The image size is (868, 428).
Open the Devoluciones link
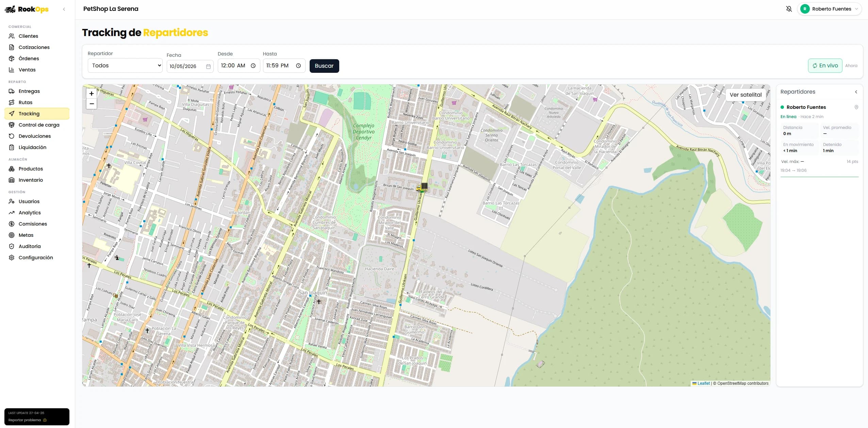pos(35,136)
